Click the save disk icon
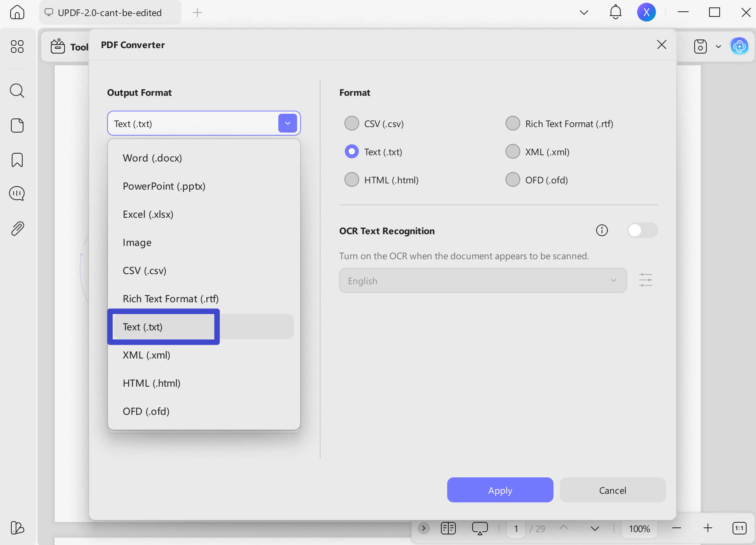Screen dimensions: 756x545 tap(700, 47)
